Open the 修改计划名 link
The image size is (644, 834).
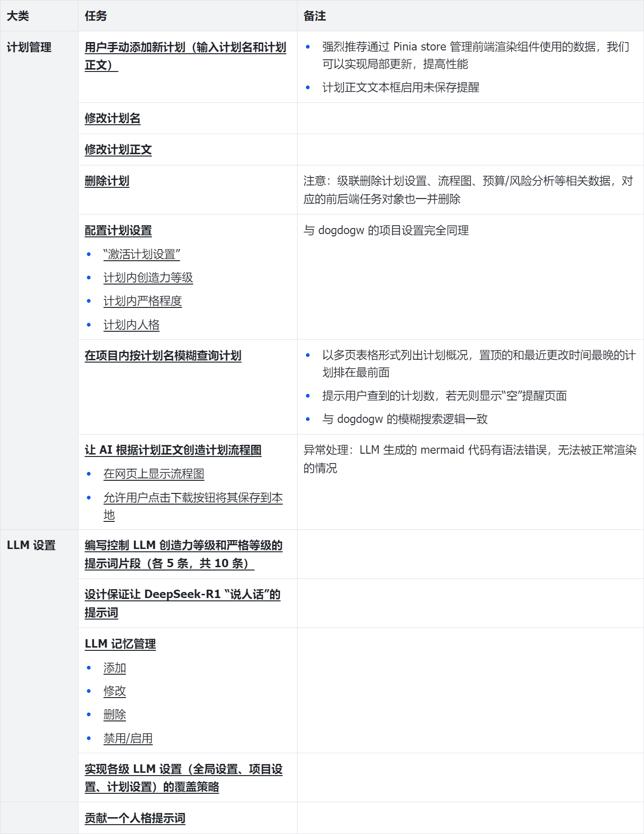(113, 119)
